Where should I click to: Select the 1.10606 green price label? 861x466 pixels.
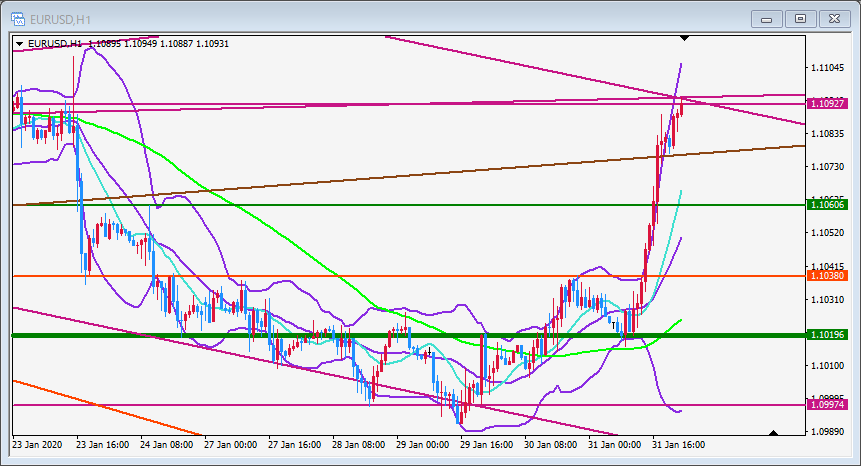point(827,205)
